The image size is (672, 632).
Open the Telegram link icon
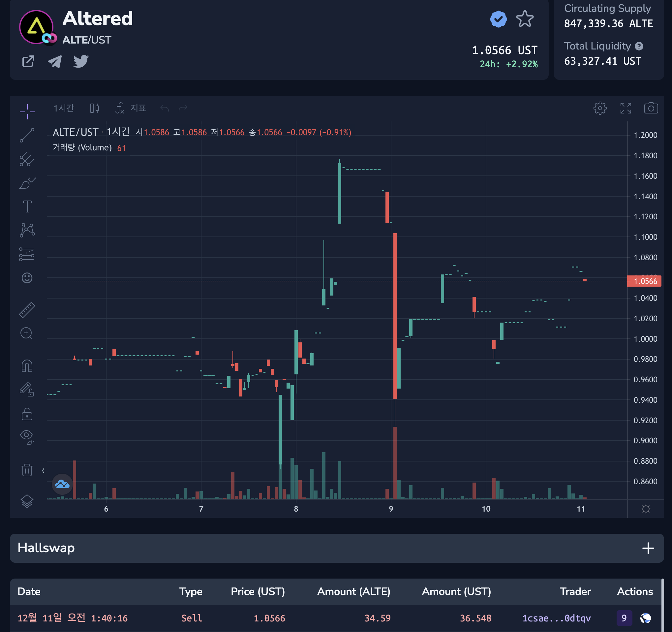tap(54, 62)
